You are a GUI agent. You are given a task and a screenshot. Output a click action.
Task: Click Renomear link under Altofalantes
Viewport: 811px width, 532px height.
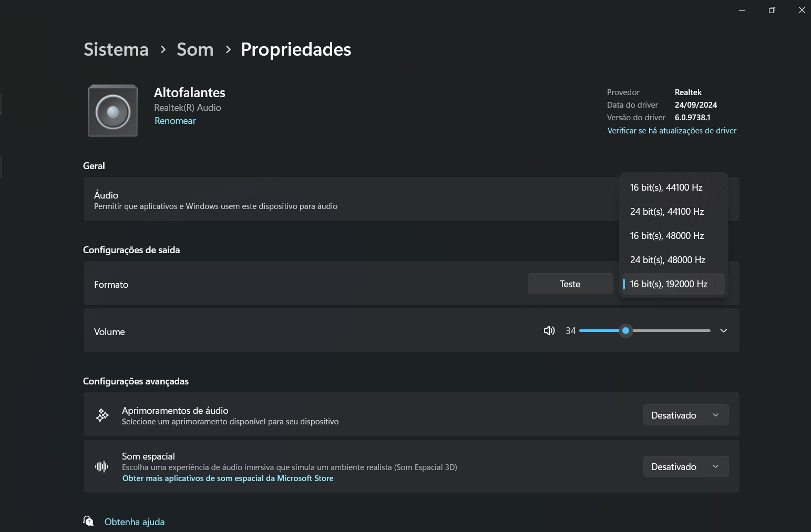[x=175, y=121]
